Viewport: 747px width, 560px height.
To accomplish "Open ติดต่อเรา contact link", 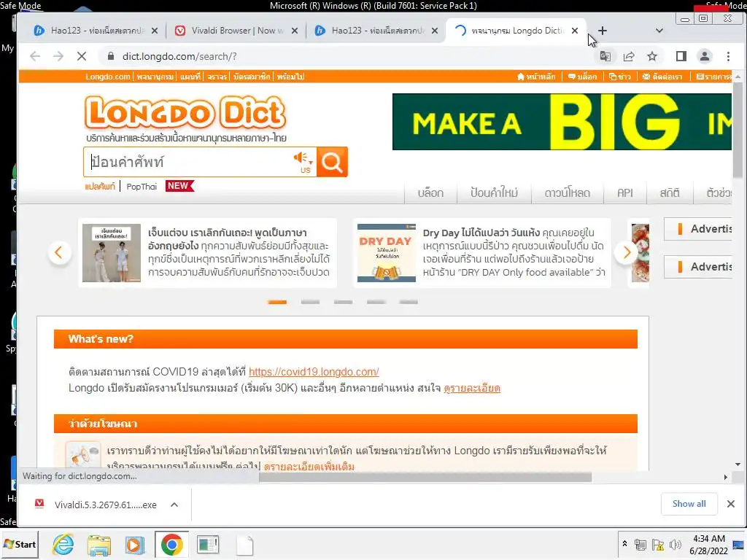I will pos(662,77).
